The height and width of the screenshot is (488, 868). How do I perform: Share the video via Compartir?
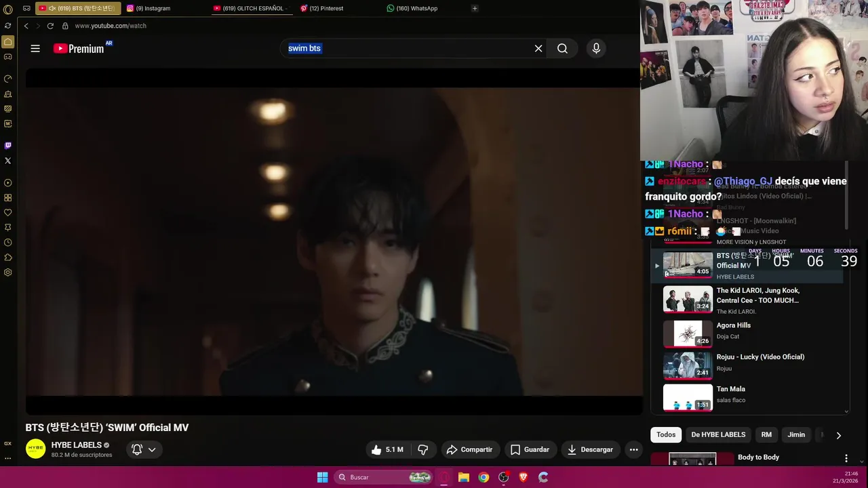(470, 449)
